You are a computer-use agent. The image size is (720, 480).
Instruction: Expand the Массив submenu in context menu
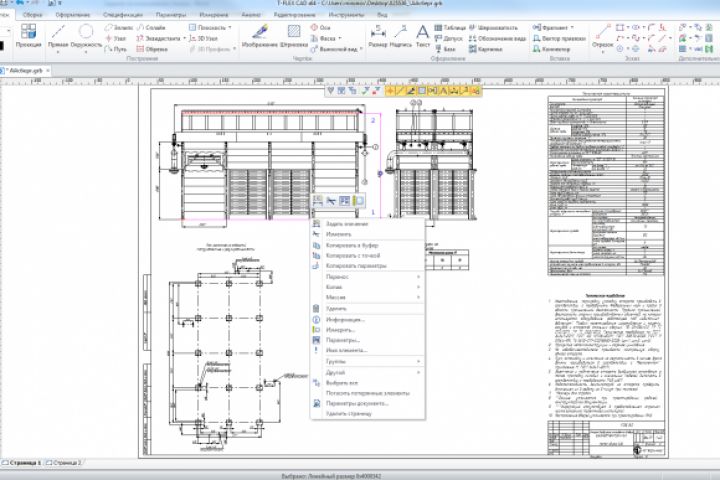click(x=367, y=297)
